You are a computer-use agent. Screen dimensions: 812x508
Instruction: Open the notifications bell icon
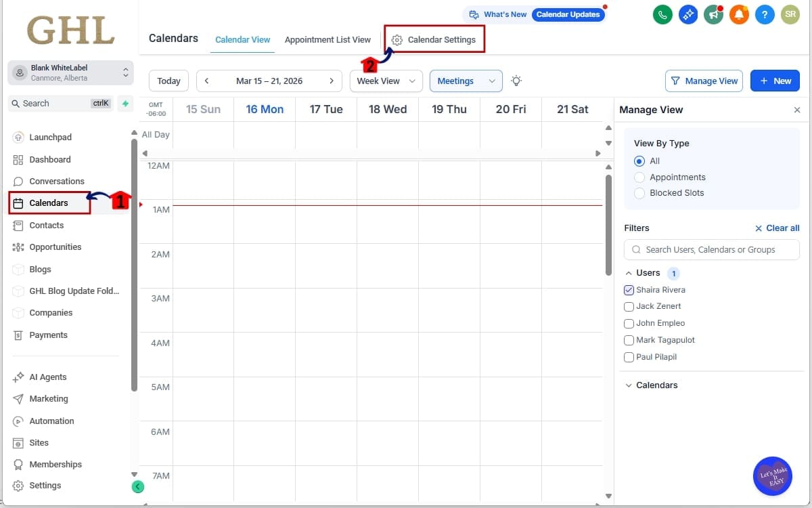point(739,14)
